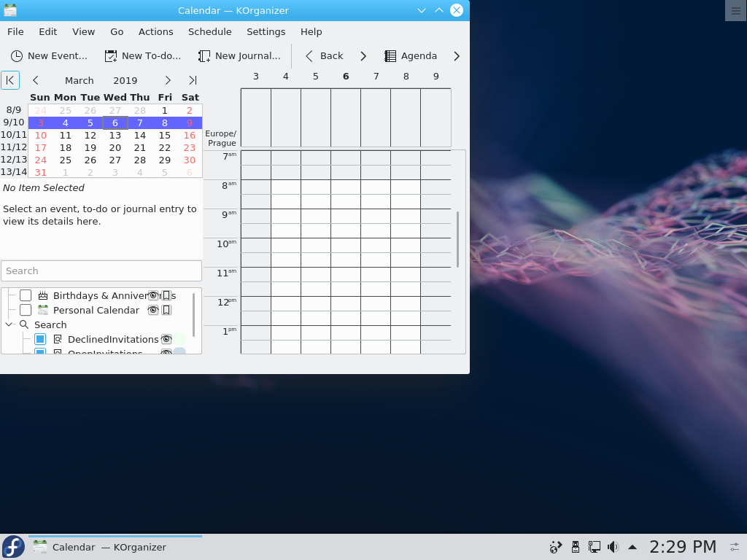Viewport: 747px width, 560px height.
Task: Open the Schedule menu
Action: tap(209, 31)
